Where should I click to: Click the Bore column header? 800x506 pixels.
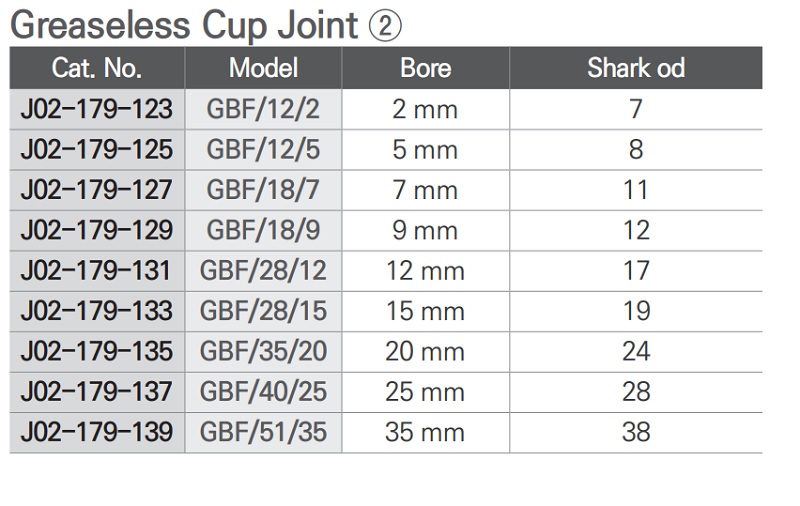[425, 68]
